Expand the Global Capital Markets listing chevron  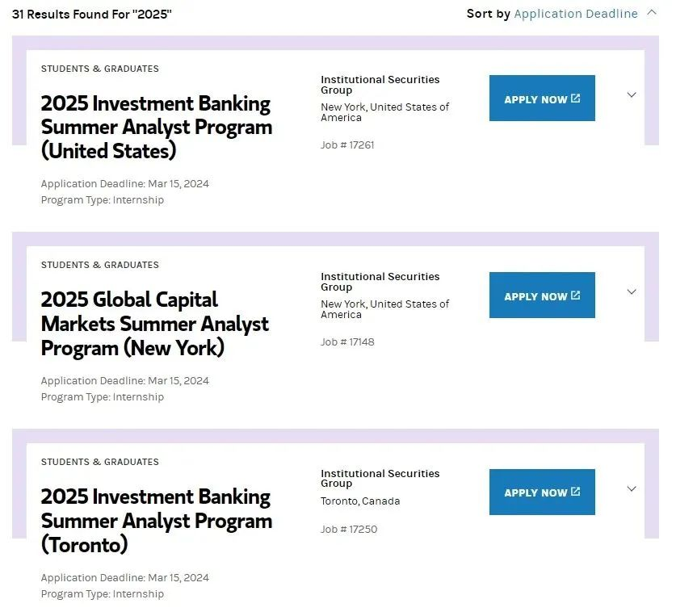coord(632,292)
